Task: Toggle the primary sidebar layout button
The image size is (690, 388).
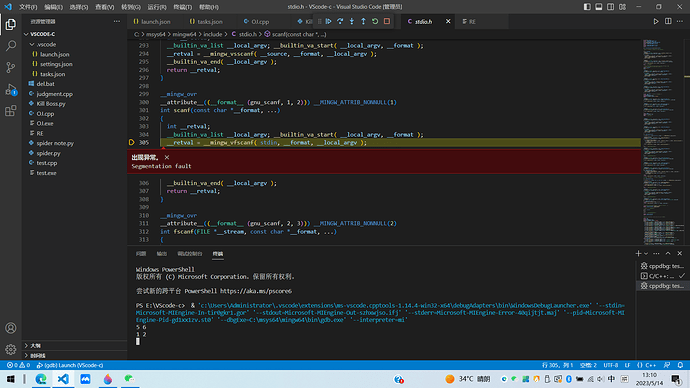Action: coord(587,7)
